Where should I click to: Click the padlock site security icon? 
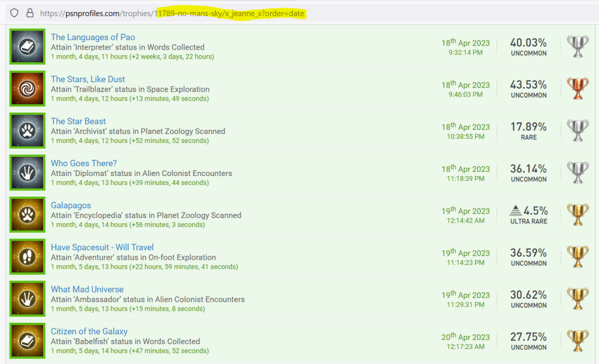pyautogui.click(x=29, y=13)
